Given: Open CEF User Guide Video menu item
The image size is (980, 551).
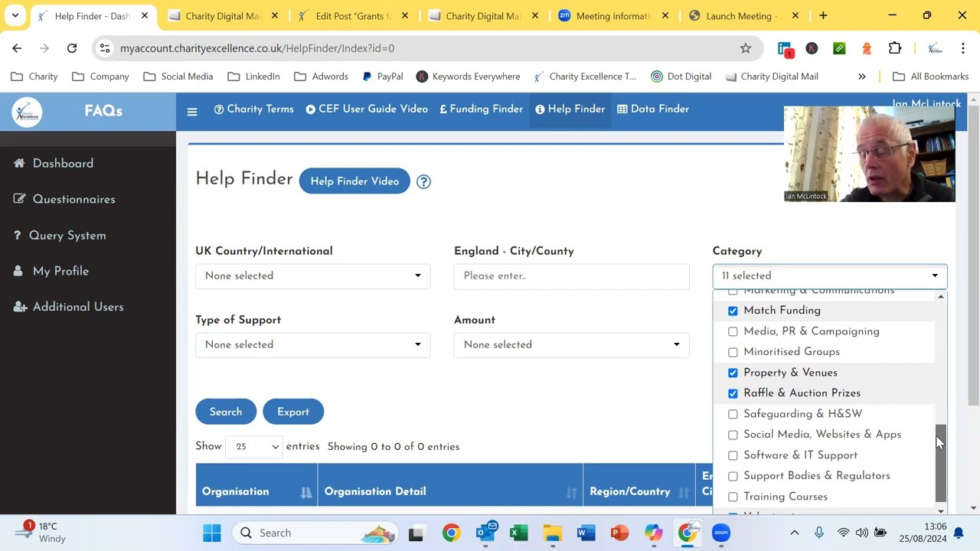Looking at the screenshot, I should pos(367,109).
